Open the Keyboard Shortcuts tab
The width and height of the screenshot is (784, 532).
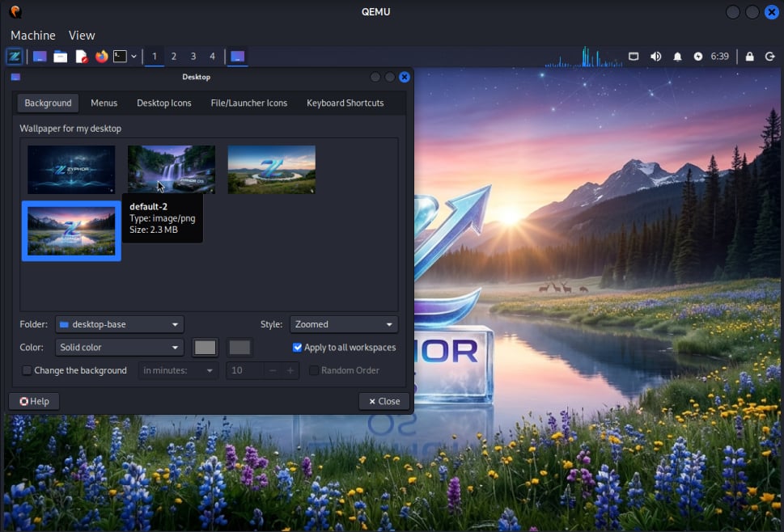tap(345, 103)
